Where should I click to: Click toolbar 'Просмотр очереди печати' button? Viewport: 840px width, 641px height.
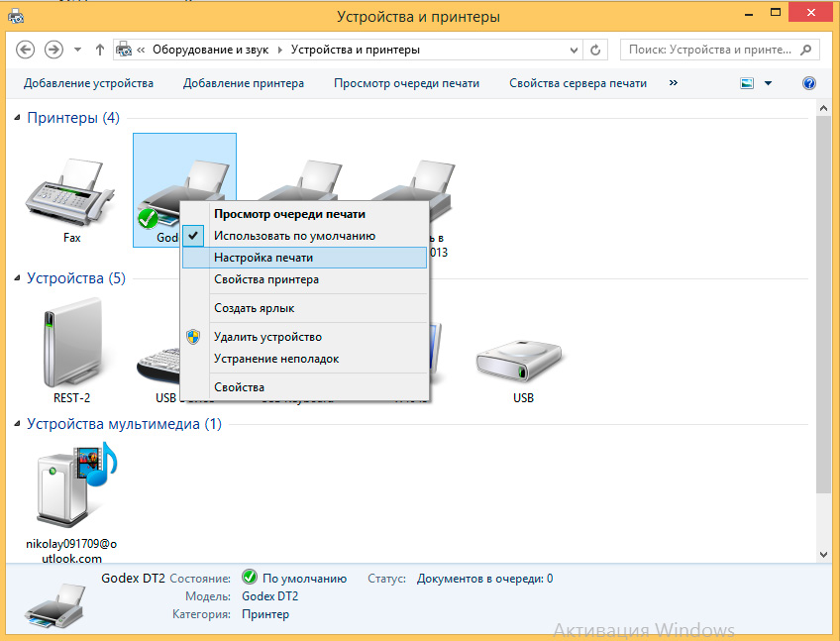(x=406, y=83)
